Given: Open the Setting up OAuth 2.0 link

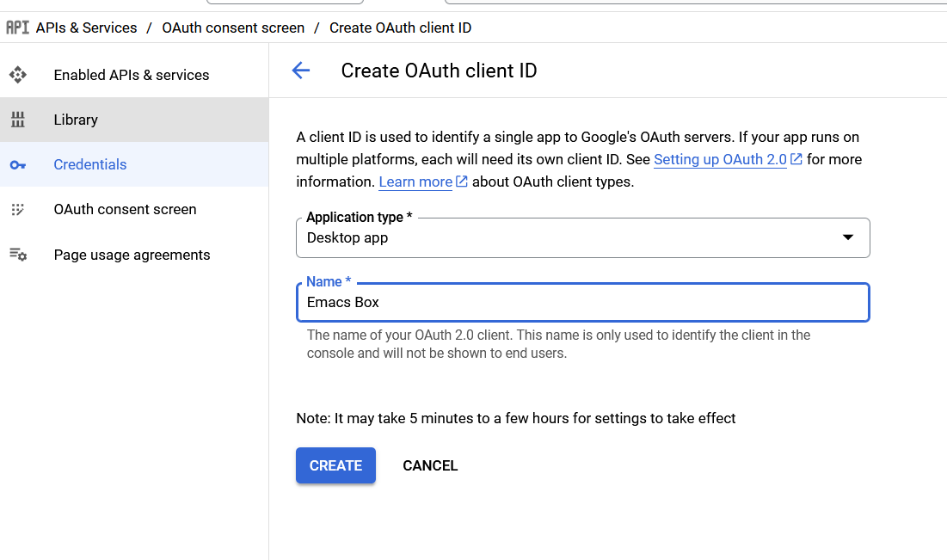Looking at the screenshot, I should (x=719, y=159).
